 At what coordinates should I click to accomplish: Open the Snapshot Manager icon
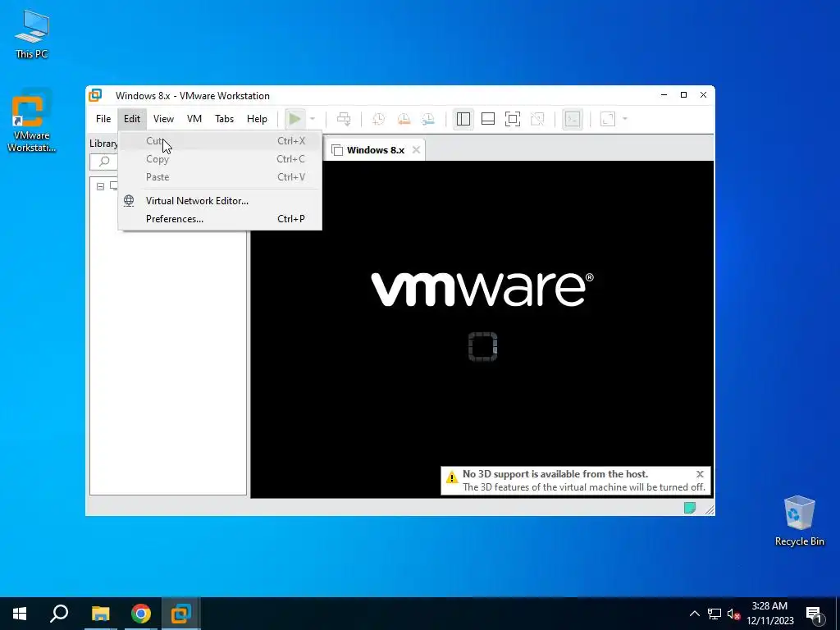pos(428,119)
